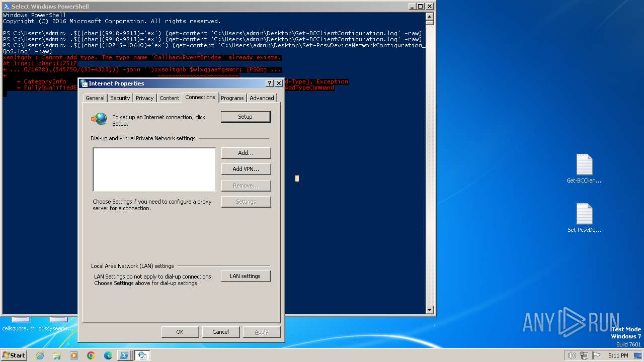644x362 pixels.
Task: Select the Set-PcsvDe... file on the desktop
Action: [x=584, y=218]
